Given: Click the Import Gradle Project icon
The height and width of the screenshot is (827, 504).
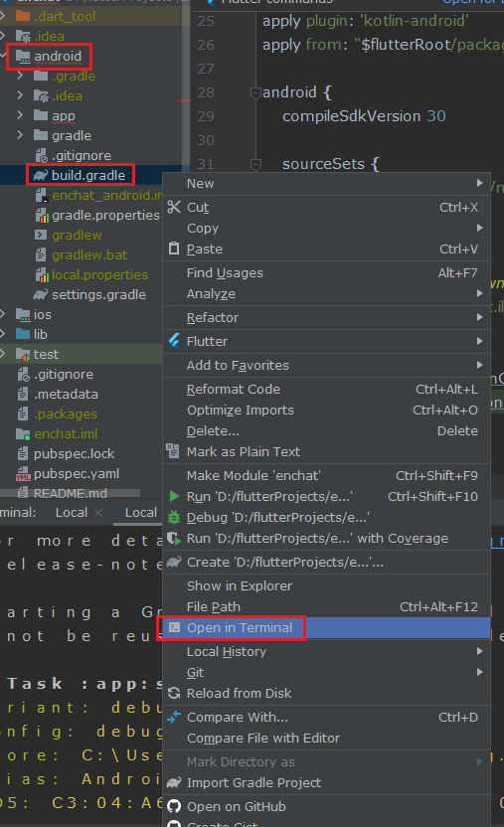Looking at the screenshot, I should click(x=174, y=782).
